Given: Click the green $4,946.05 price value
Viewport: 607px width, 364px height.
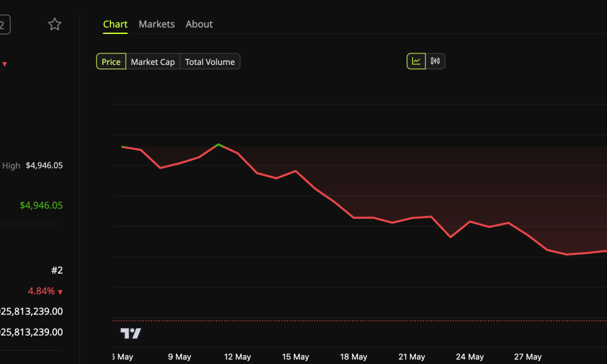Looking at the screenshot, I should [41, 205].
